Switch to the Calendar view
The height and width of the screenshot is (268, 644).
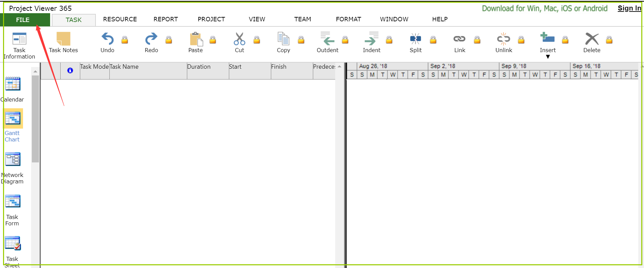13,89
